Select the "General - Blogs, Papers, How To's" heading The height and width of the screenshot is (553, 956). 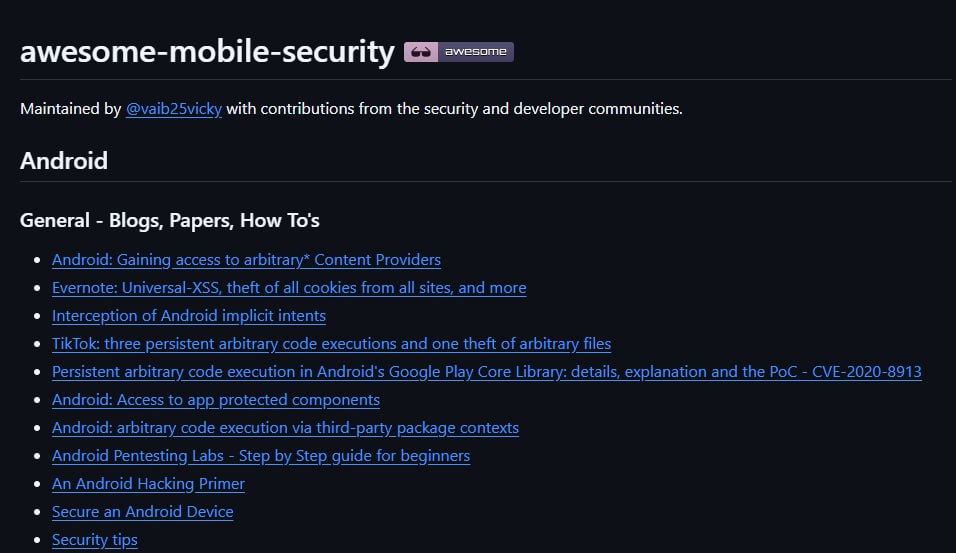point(170,220)
